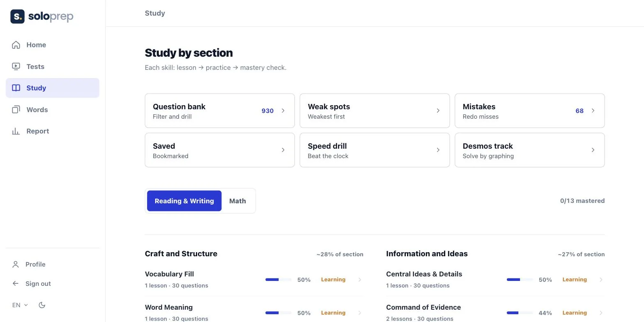Click the chevron on Weak spots card
This screenshot has width=644, height=322.
pyautogui.click(x=438, y=110)
